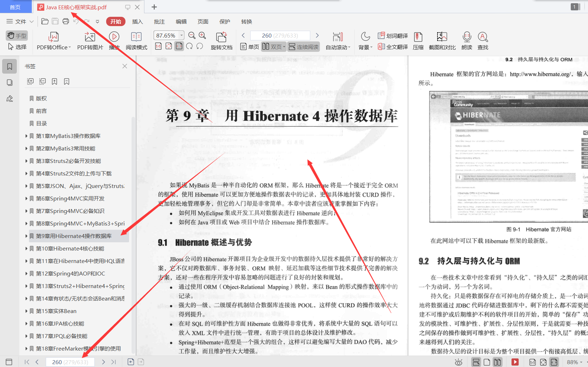Select 第15章实体Bean bookmark
The height and width of the screenshot is (367, 588).
coord(56,311)
